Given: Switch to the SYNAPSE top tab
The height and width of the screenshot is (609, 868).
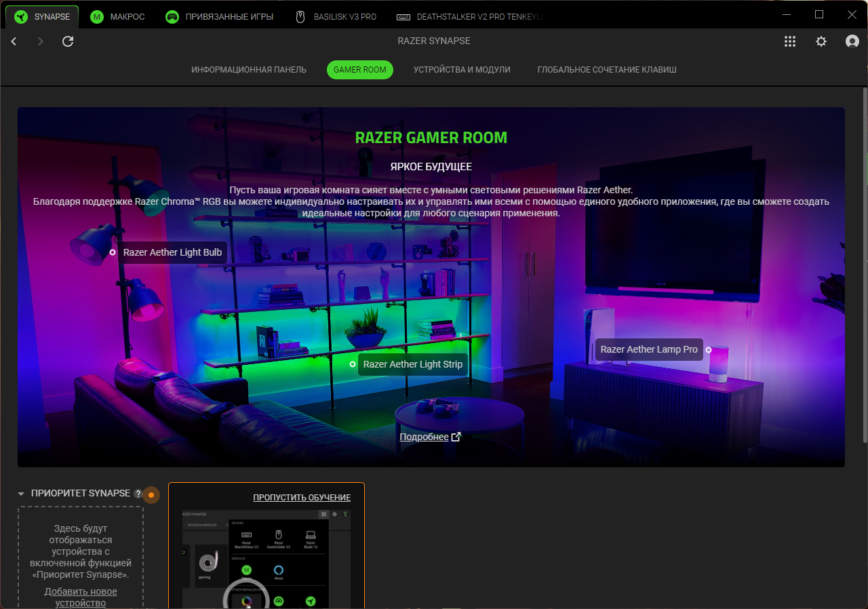Looking at the screenshot, I should [42, 16].
